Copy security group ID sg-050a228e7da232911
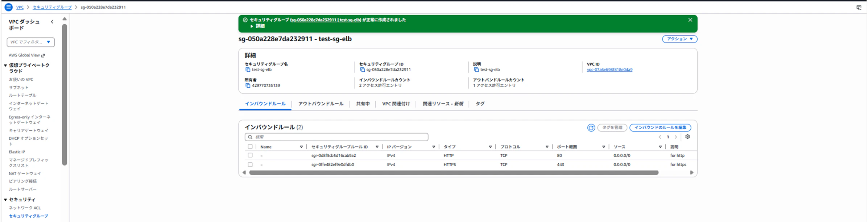Image resolution: width=868 pixels, height=222 pixels. (x=362, y=70)
